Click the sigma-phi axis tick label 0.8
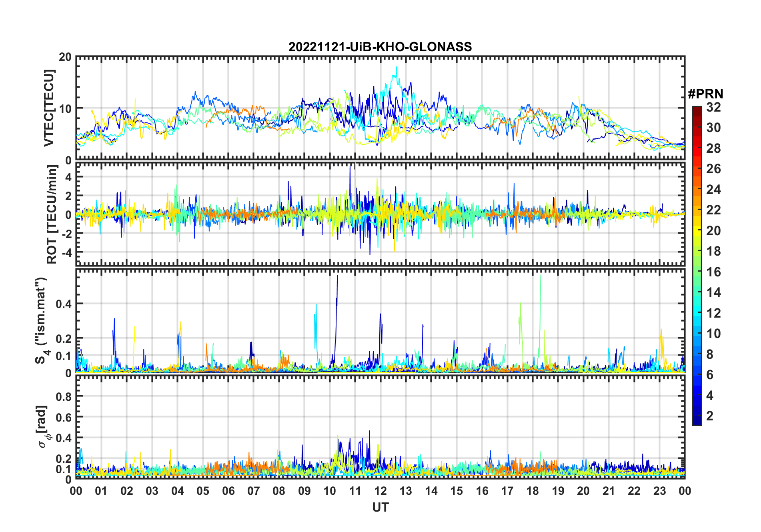The image size is (761, 532). pyautogui.click(x=63, y=396)
